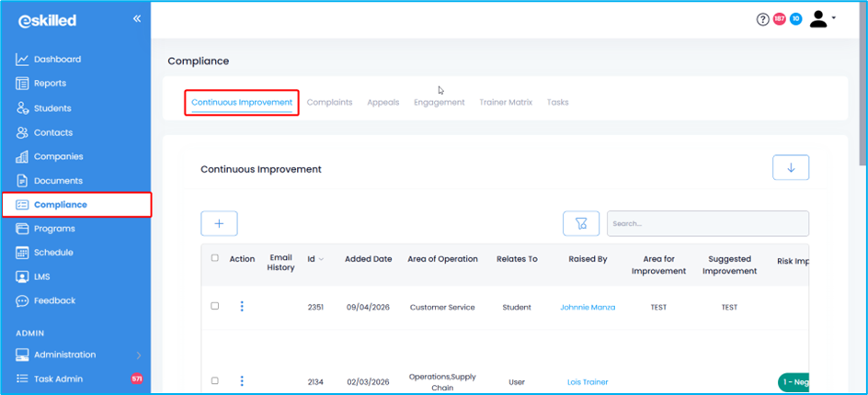
Task: Expand the Administration sidebar menu
Action: point(139,355)
